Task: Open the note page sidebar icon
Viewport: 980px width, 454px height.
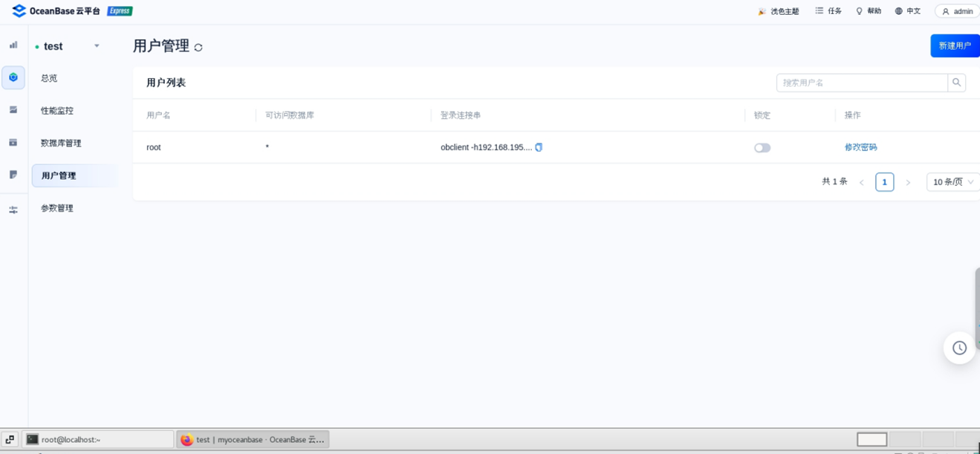Action: [x=13, y=175]
